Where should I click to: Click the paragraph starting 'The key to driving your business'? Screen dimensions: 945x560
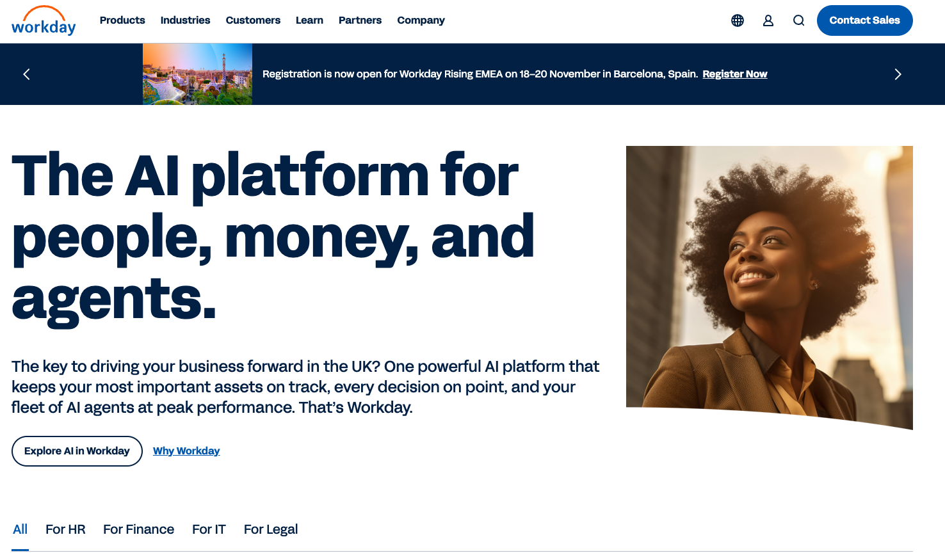(305, 387)
